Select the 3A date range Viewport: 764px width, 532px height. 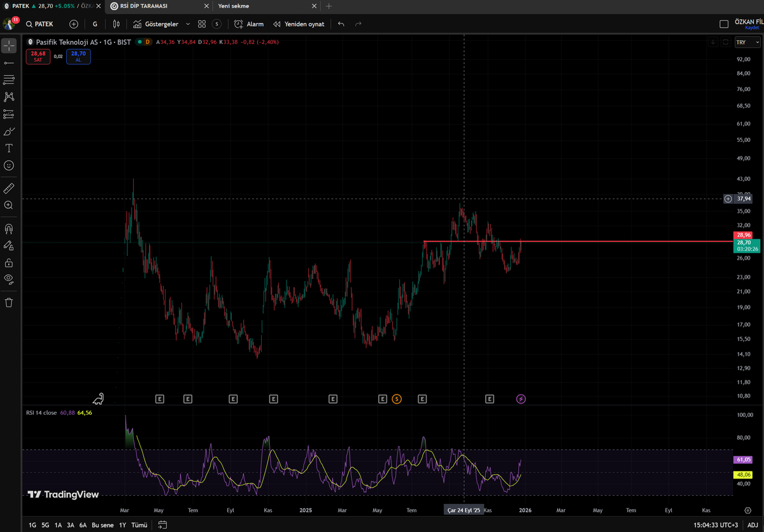[71, 525]
